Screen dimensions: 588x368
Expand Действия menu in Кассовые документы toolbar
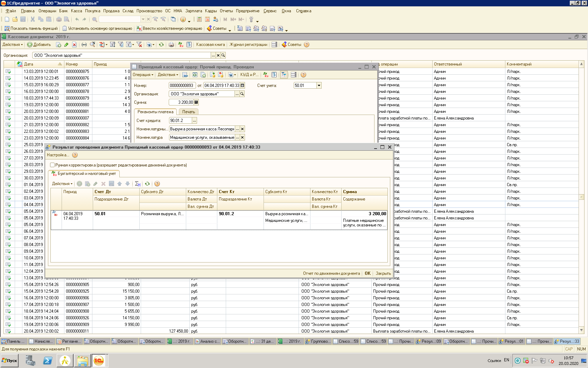[12, 45]
